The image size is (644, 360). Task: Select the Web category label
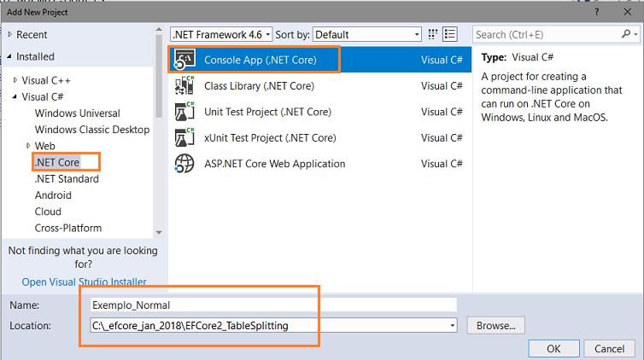click(x=44, y=146)
